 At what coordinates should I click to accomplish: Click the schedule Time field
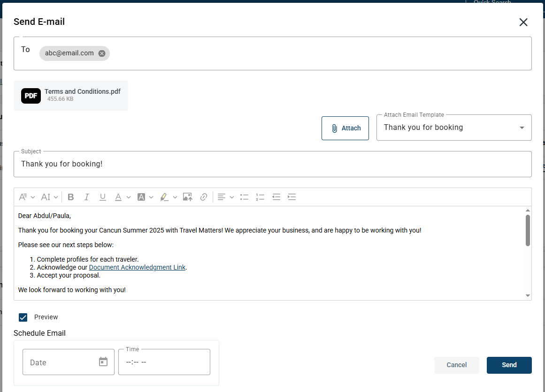(x=164, y=362)
